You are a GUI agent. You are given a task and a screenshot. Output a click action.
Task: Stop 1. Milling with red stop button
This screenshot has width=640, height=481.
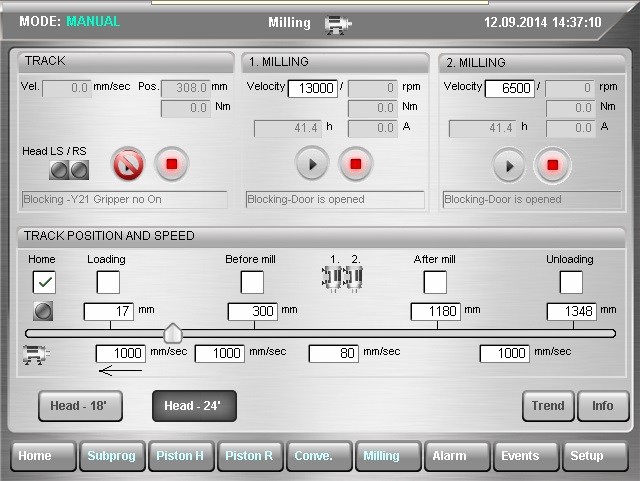coord(356,164)
